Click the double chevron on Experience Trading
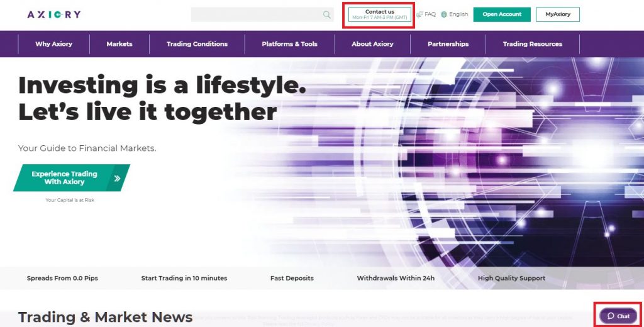The image size is (644, 327). pyautogui.click(x=117, y=178)
